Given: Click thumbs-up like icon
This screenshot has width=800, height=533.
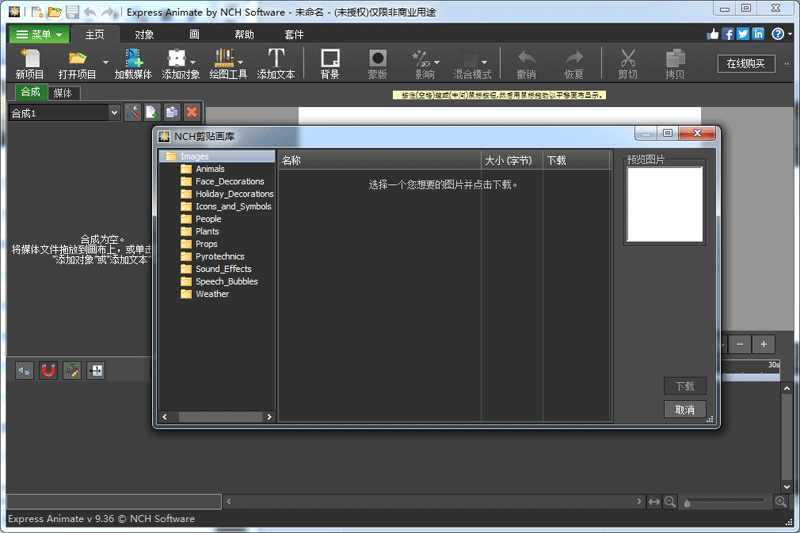Looking at the screenshot, I should tap(713, 34).
